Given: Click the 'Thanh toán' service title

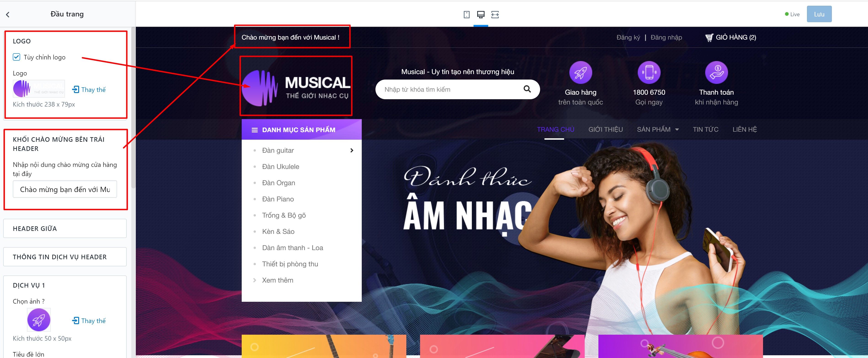Looking at the screenshot, I should (716, 92).
